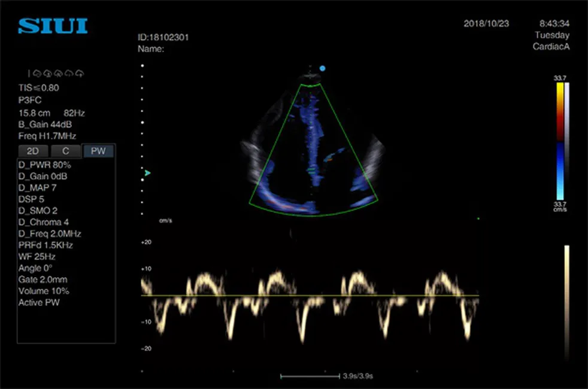Image resolution: width=588 pixels, height=389 pixels.
Task: Click the SIUI logo
Action: tap(53, 26)
